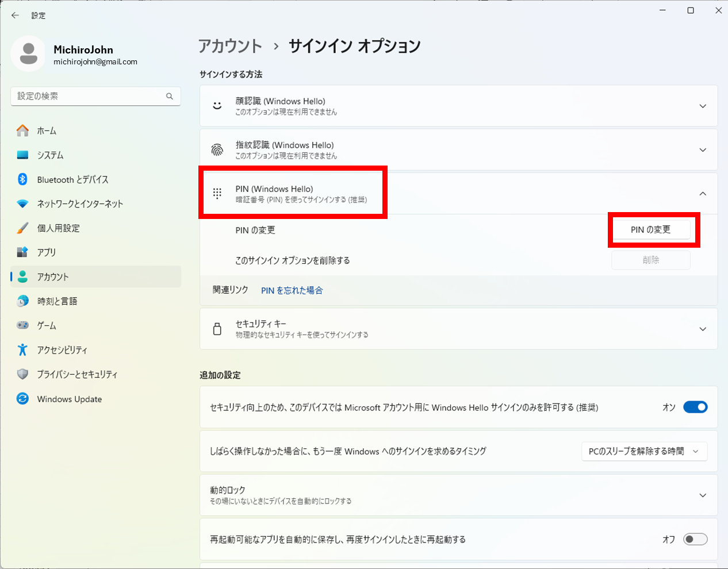Click the ゲーム controller icon
This screenshot has width=728, height=569.
(x=22, y=325)
